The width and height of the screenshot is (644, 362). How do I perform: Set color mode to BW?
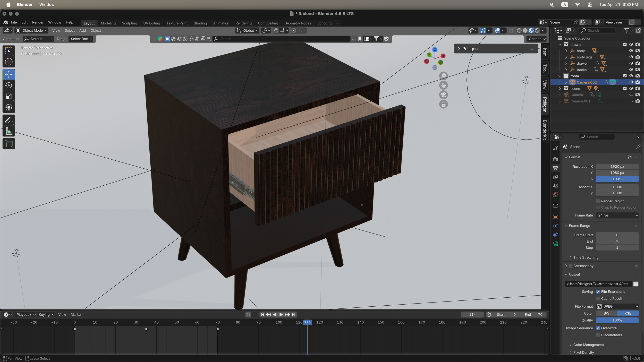(606, 313)
